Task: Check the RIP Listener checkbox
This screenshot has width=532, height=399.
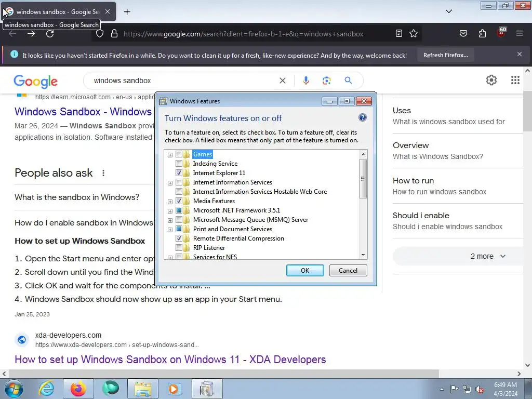Action: [x=179, y=248]
